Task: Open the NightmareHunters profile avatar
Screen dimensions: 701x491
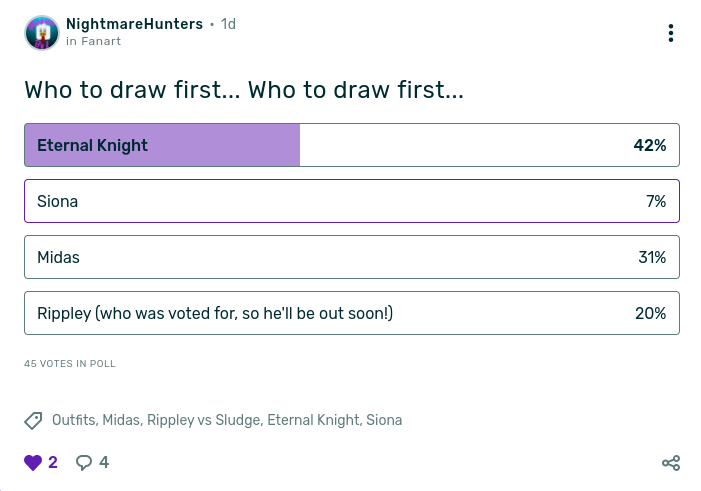Action: pos(41,33)
